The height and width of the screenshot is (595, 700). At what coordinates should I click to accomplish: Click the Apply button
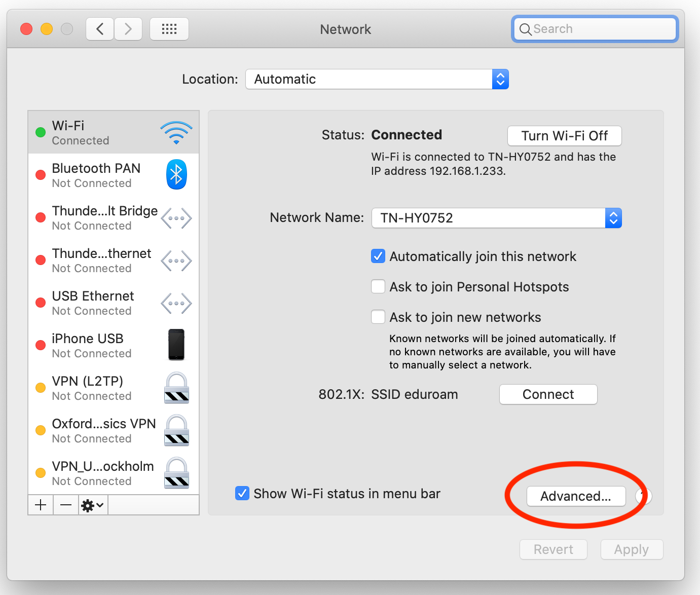(632, 549)
